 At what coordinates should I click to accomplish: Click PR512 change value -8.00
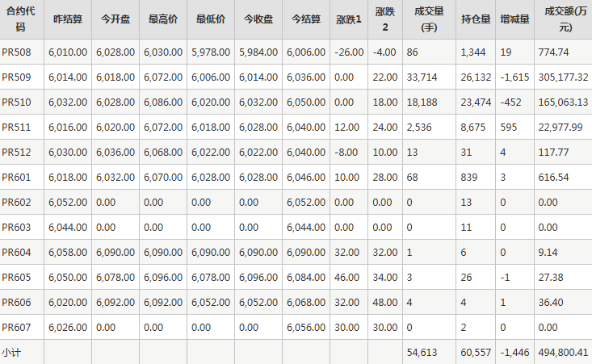click(346, 152)
